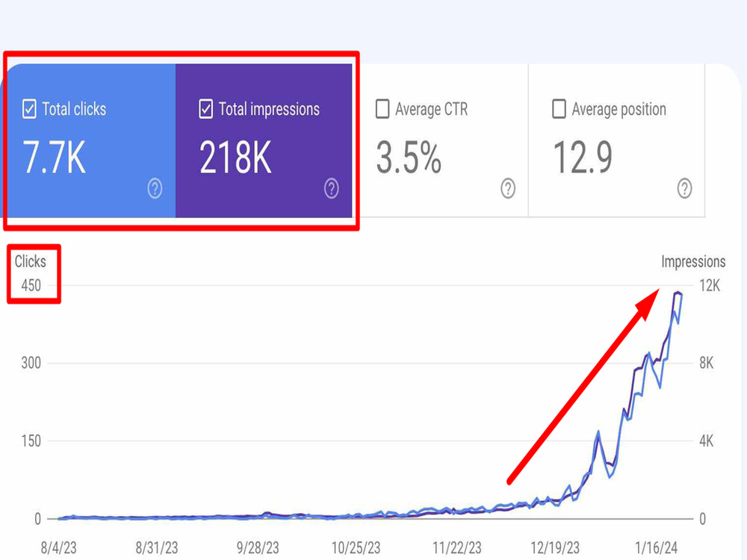
Task: Select the 218K total impressions value
Action: [x=235, y=158]
